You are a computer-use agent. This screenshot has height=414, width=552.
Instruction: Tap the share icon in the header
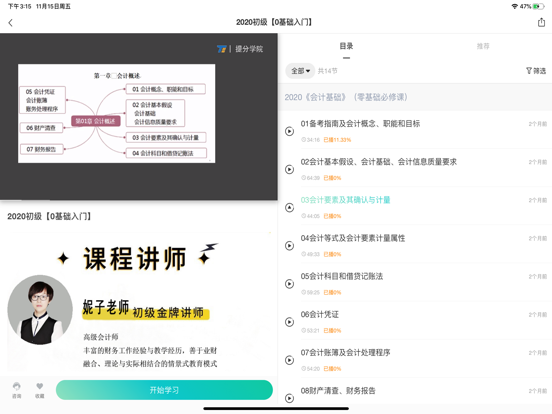point(541,23)
